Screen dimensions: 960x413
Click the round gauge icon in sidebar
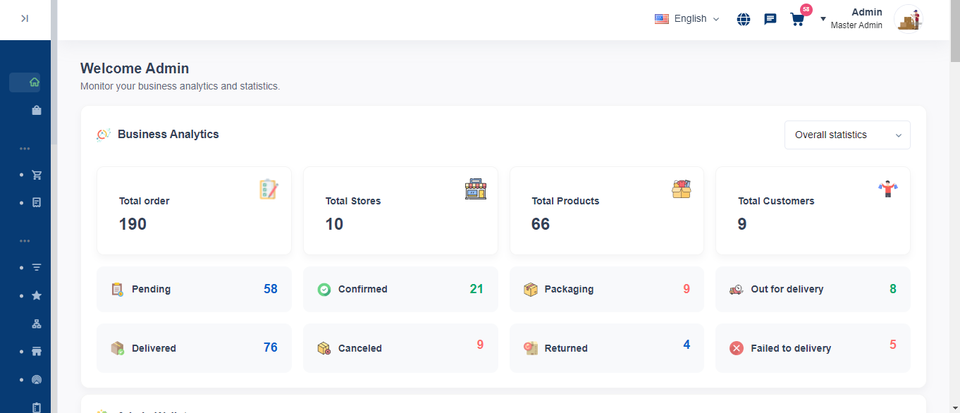tap(37, 380)
